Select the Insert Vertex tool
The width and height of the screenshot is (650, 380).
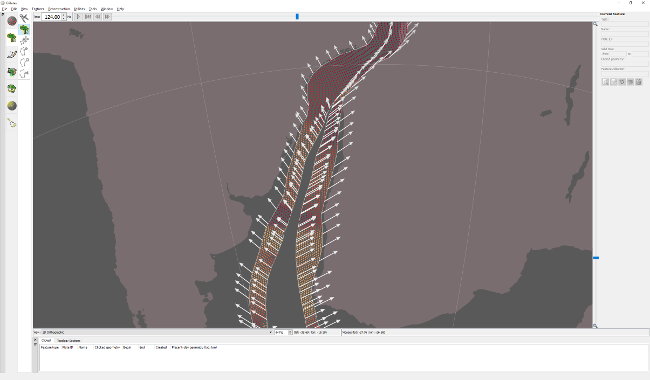click(x=24, y=51)
